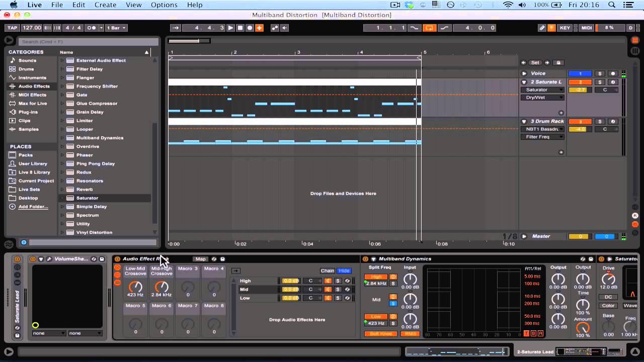Select MIDI Effects category
Screen dimensions: 644x362
[x=32, y=95]
